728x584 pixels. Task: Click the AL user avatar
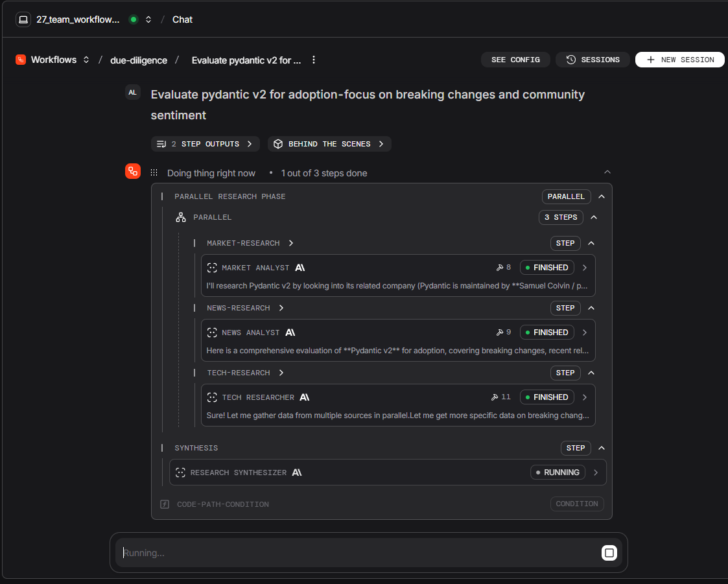point(133,93)
